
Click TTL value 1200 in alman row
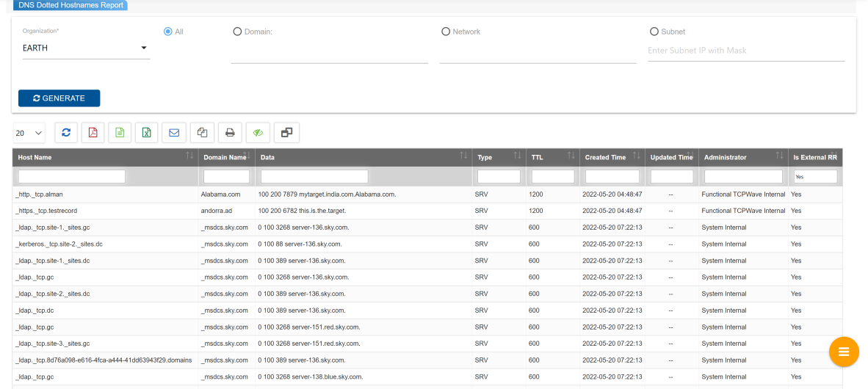(536, 194)
